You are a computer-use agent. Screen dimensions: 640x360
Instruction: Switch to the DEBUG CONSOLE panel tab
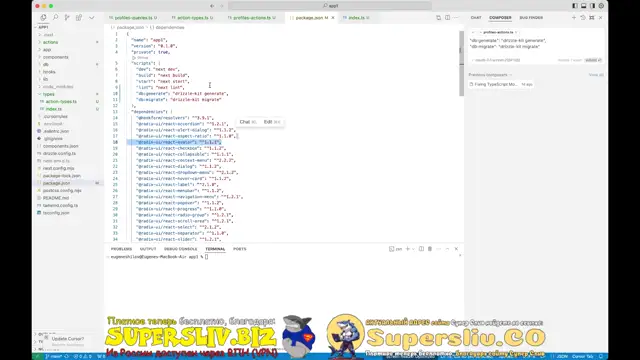tap(180, 249)
